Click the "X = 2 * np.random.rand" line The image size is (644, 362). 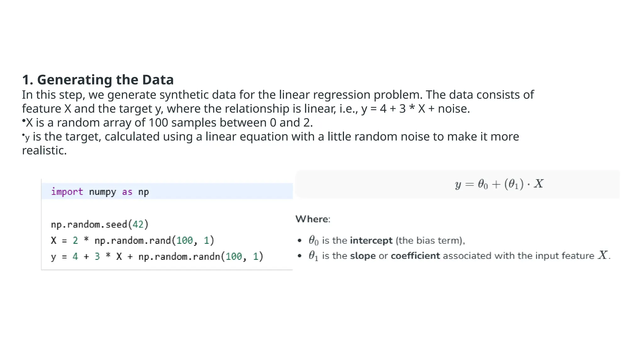pyautogui.click(x=132, y=241)
